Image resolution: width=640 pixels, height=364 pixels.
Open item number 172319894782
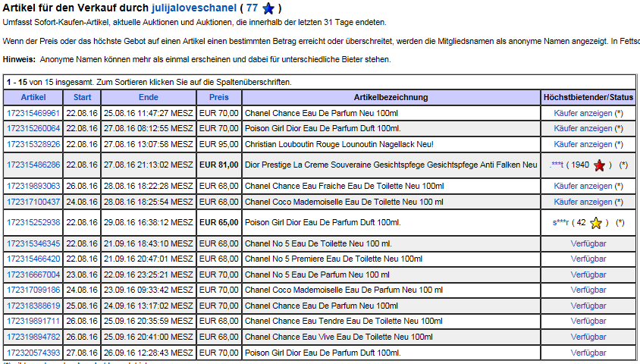click(x=33, y=337)
